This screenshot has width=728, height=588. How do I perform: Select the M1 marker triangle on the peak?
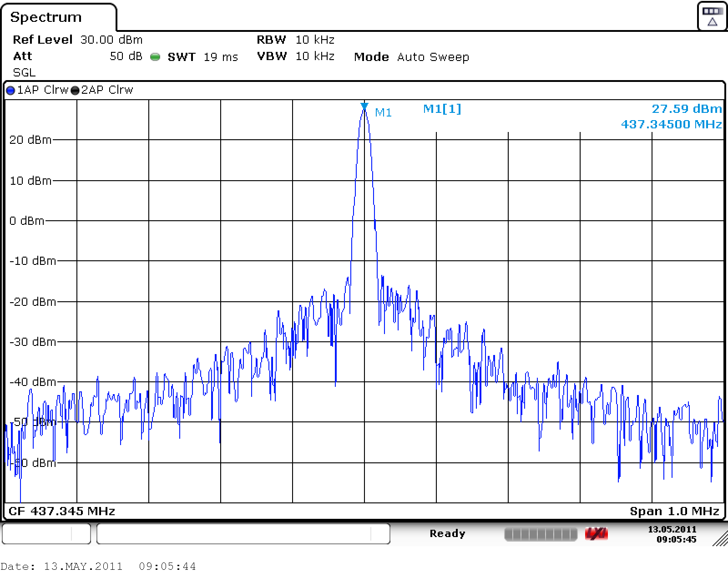coord(364,106)
